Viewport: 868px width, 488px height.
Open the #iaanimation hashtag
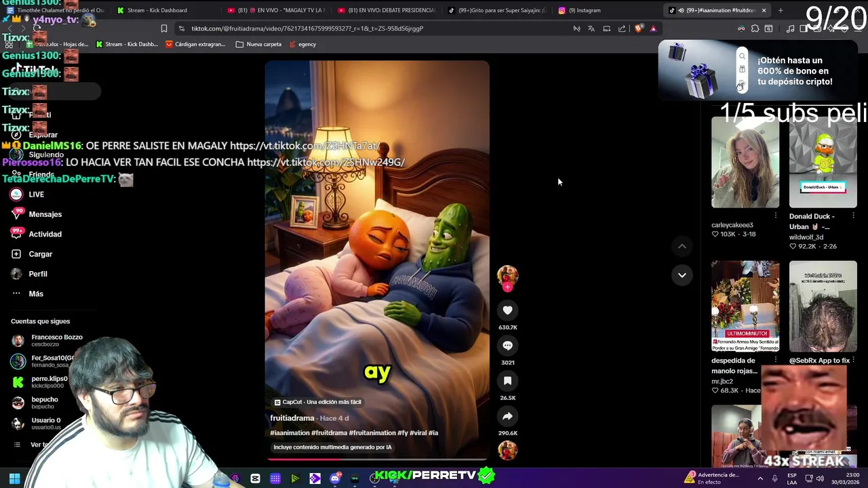(x=290, y=433)
